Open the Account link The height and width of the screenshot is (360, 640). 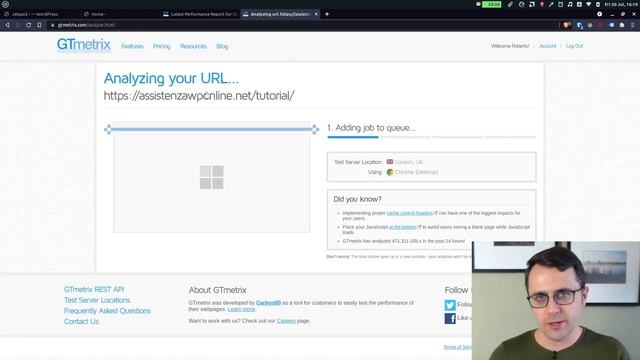548,46
